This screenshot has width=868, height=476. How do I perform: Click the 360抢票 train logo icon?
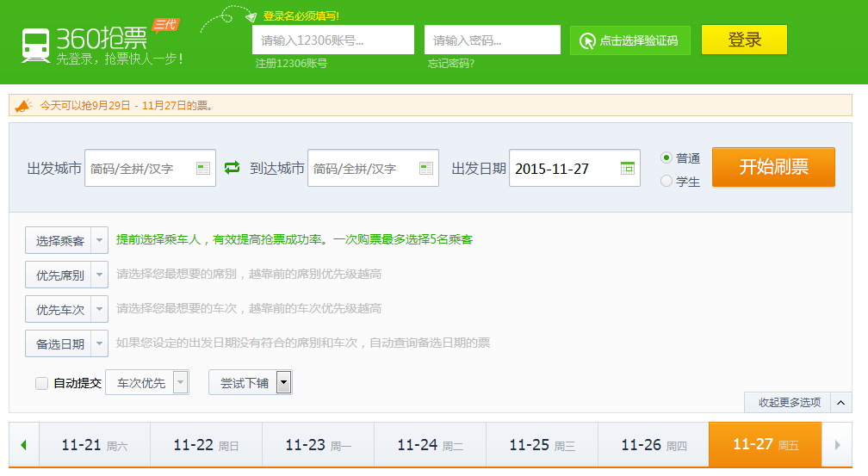tap(35, 46)
